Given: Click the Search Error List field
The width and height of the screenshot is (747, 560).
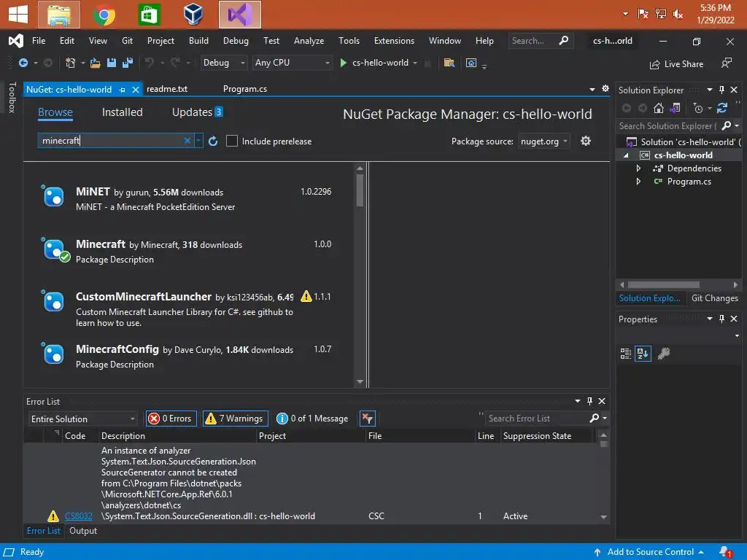Looking at the screenshot, I should (x=538, y=419).
